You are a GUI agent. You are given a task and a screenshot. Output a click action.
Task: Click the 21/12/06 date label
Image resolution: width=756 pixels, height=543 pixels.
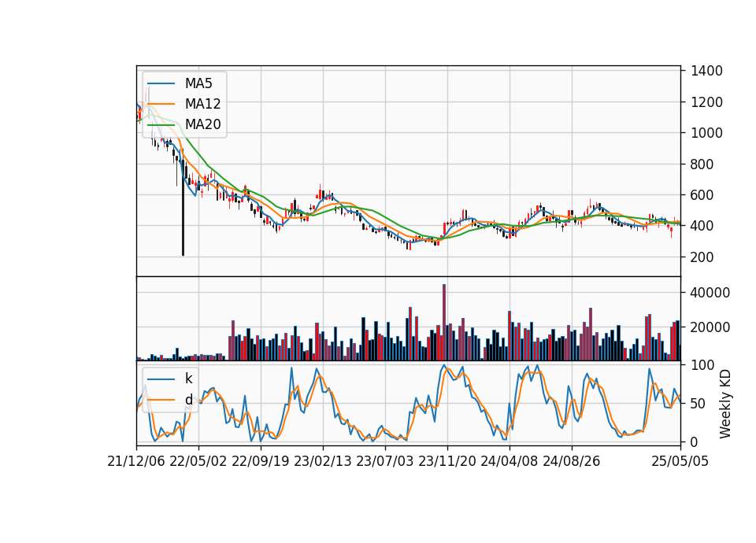click(136, 462)
